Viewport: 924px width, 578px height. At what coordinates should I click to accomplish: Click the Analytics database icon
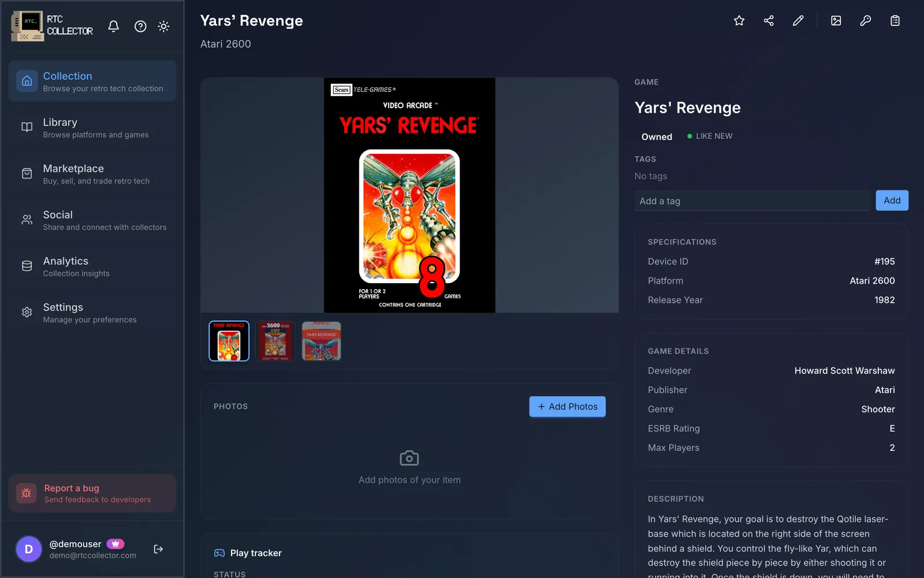27,266
